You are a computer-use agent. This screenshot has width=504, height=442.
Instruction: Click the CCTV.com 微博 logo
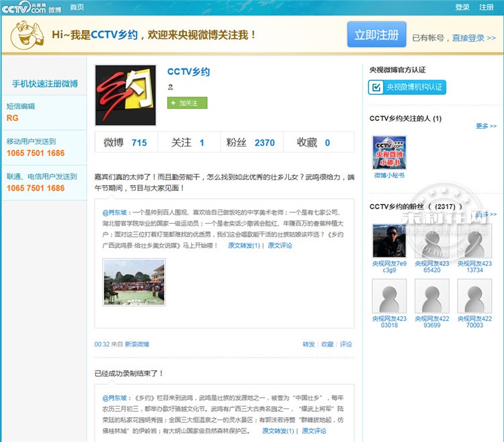(31, 7)
